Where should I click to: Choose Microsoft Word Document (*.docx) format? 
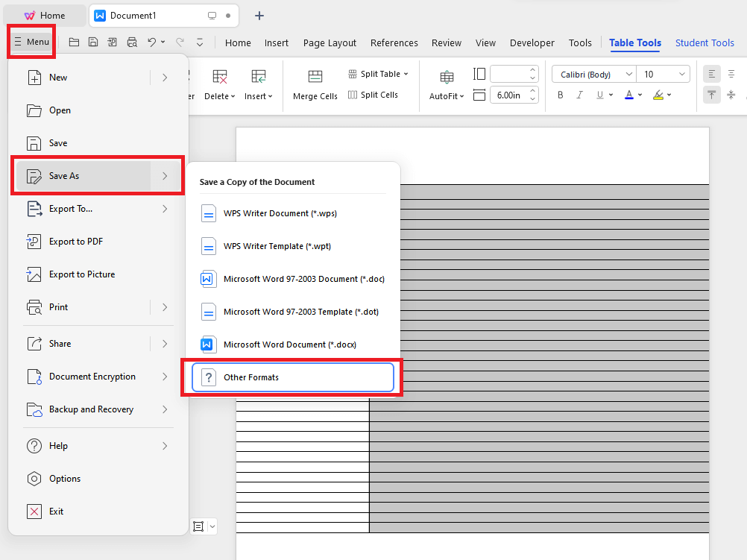click(292, 345)
